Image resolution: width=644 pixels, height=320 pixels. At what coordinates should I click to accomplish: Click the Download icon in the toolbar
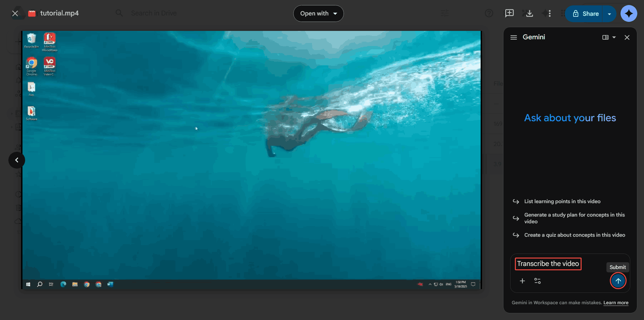[529, 13]
